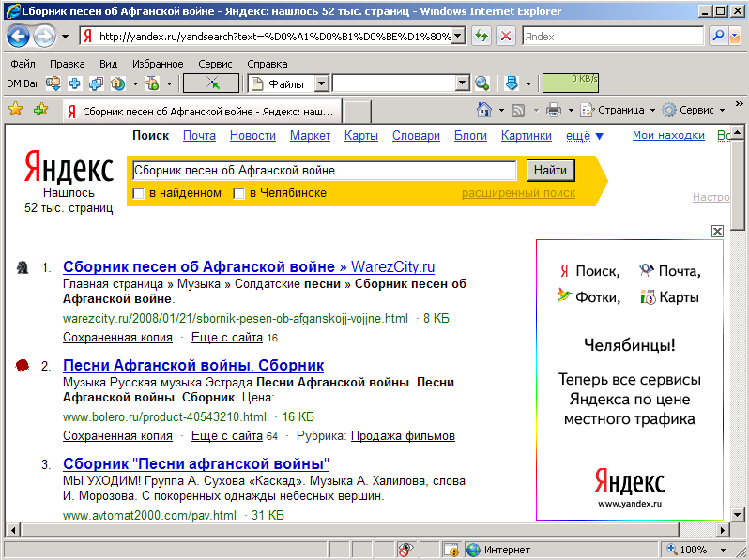749x560 pixels.
Task: Refresh the page with the green arrows icon
Action: coord(481,36)
